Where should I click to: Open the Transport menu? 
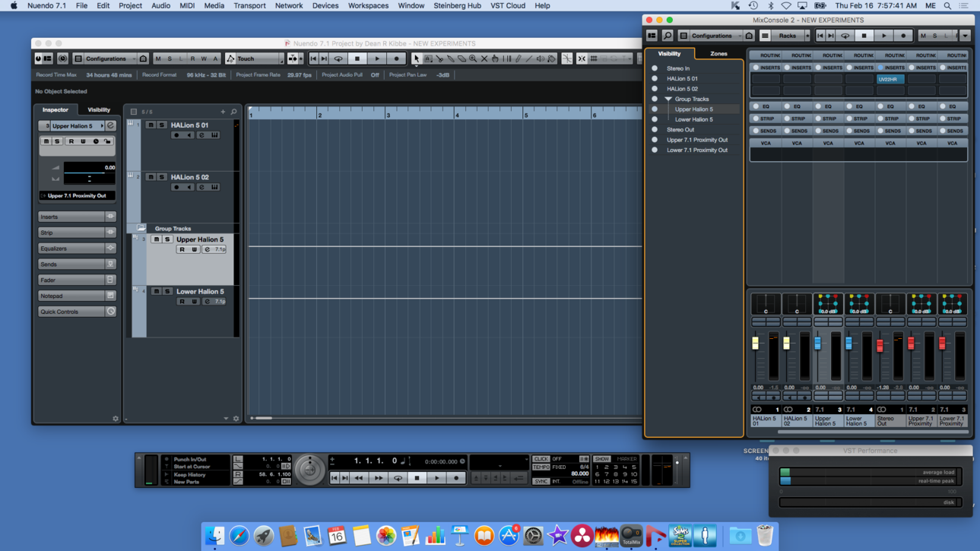tap(249, 5)
